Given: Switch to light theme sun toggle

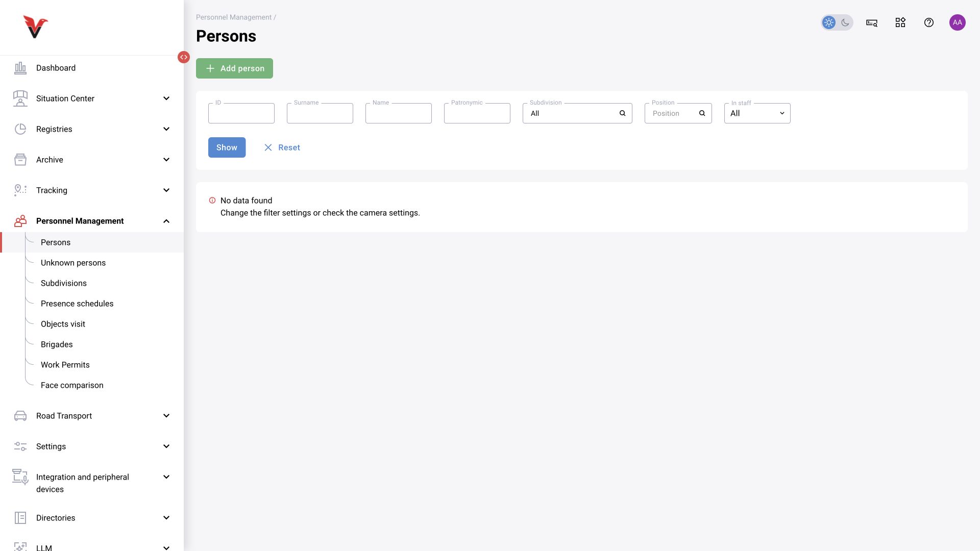Looking at the screenshot, I should [x=829, y=22].
